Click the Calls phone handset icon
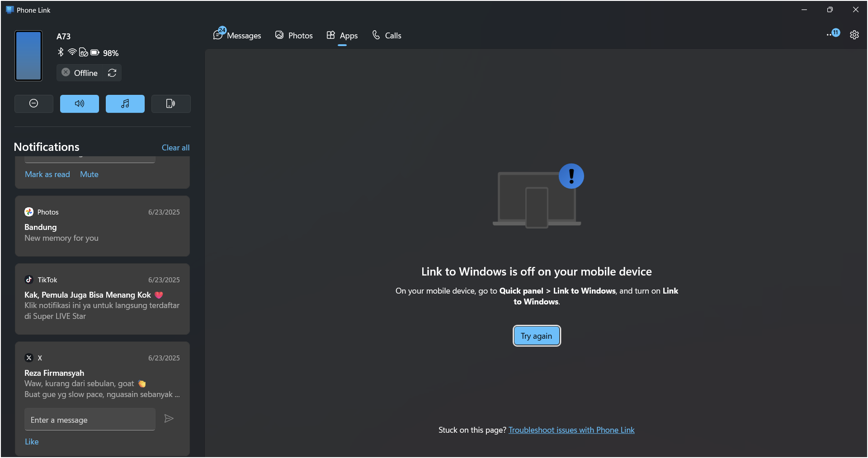The image size is (868, 458). (x=376, y=35)
